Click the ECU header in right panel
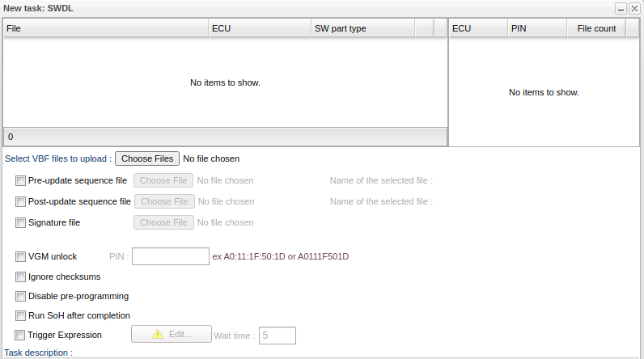 pos(478,28)
